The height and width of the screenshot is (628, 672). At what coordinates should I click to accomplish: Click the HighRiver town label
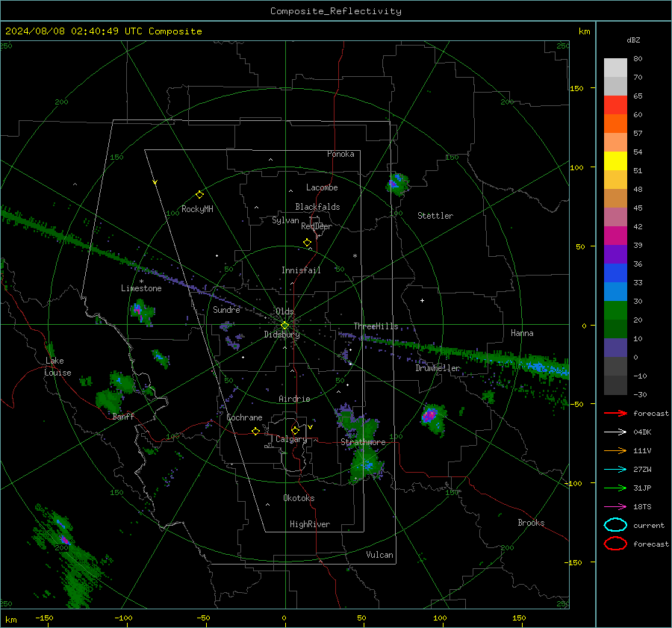pos(310,524)
